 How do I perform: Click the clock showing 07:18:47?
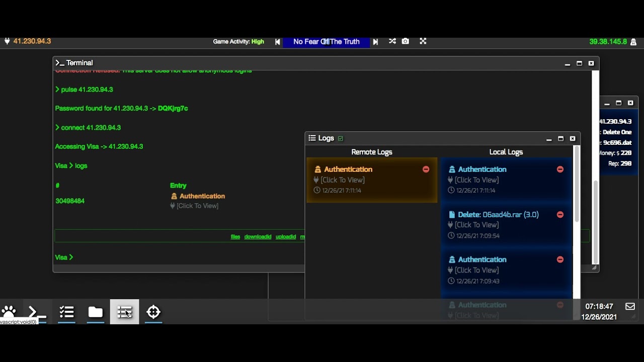click(599, 306)
